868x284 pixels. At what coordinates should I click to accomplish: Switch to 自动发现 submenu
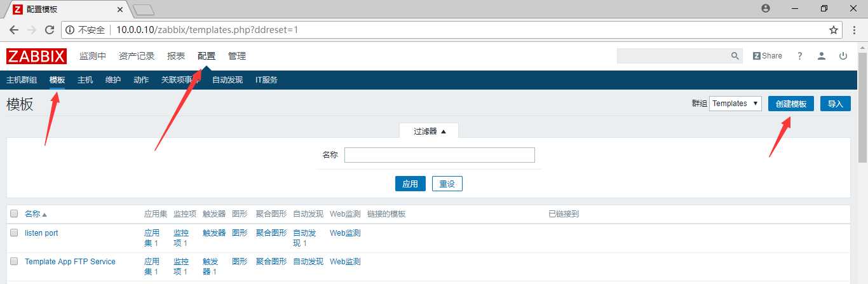227,80
